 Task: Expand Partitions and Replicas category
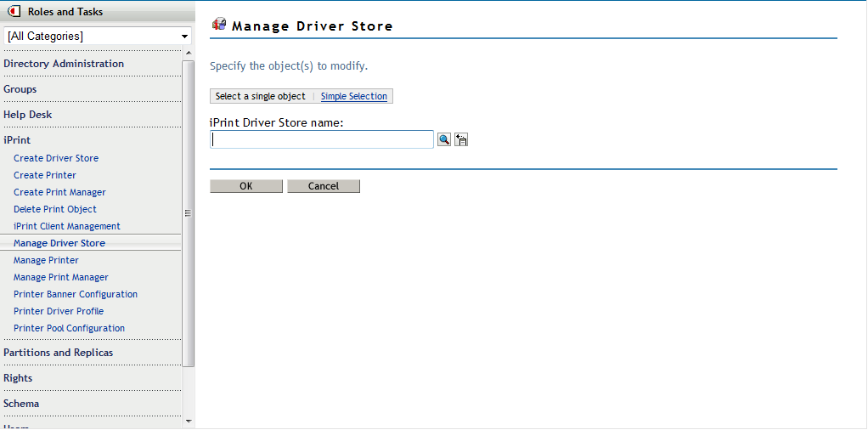pos(58,353)
